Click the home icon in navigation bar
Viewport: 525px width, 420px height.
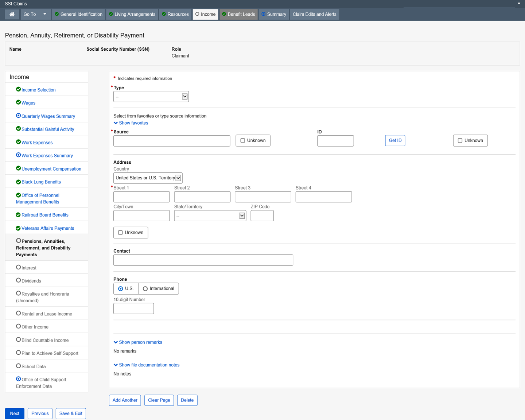coord(12,14)
